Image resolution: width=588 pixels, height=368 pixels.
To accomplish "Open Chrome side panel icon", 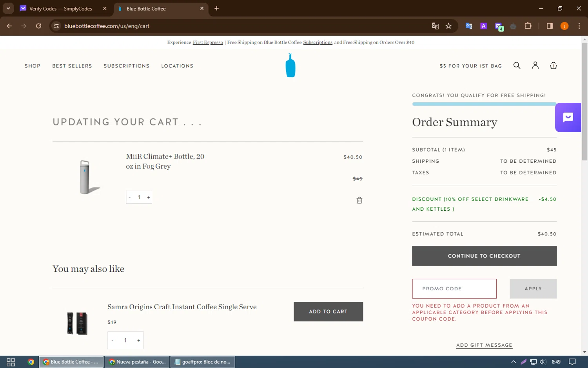I will click(550, 26).
